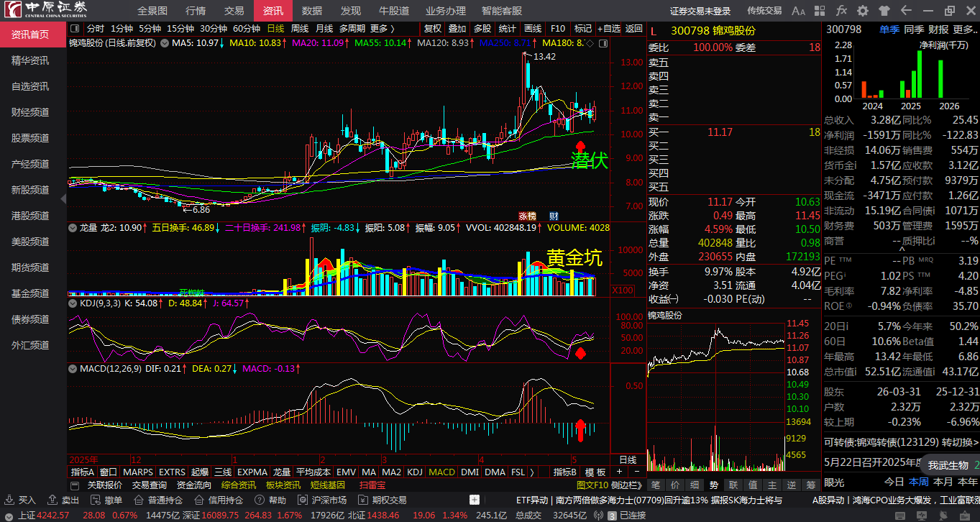Open the 牛股道 top menu
The image size is (980, 522).
[x=394, y=11]
